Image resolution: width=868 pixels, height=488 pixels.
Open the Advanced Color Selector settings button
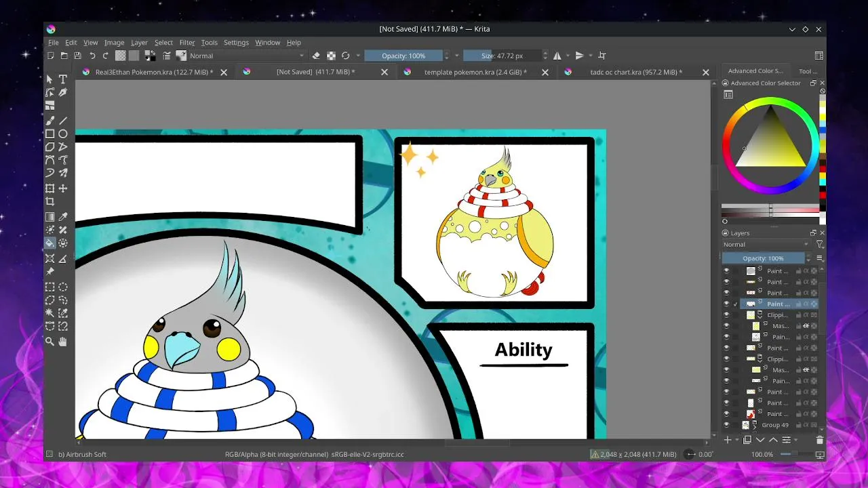(728, 95)
